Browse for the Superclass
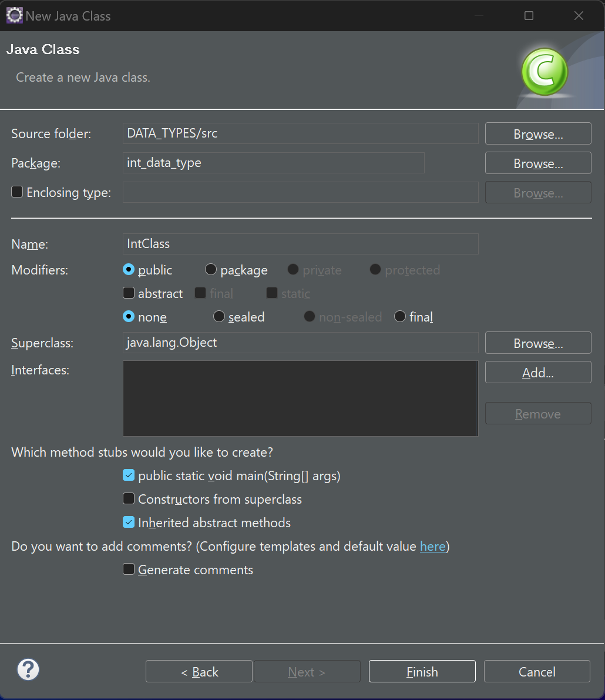 pyautogui.click(x=538, y=343)
